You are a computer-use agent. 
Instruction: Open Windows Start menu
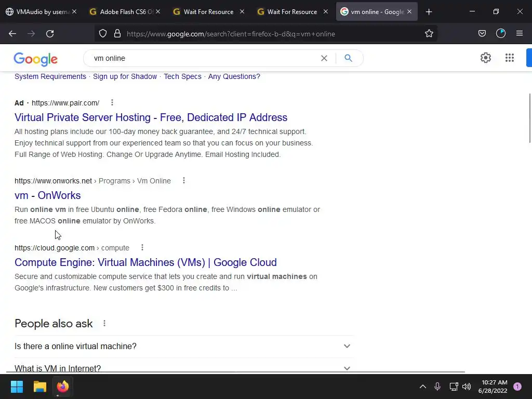tap(17, 387)
